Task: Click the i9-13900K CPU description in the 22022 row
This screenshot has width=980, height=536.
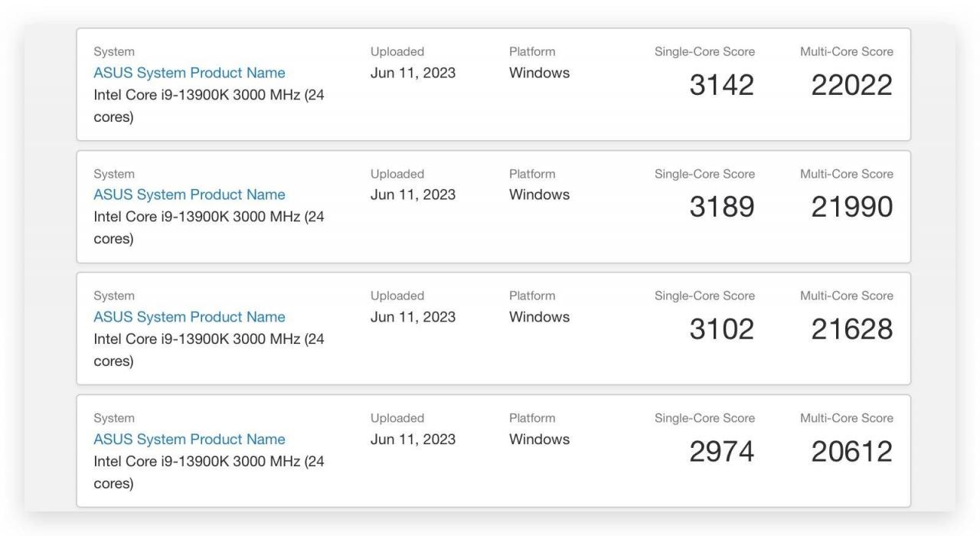Action: point(208,106)
